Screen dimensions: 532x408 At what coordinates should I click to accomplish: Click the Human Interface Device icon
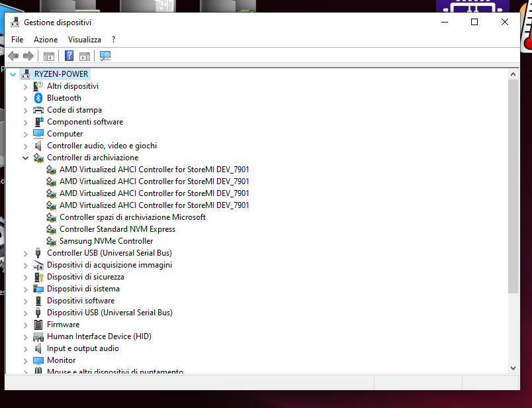click(x=38, y=336)
